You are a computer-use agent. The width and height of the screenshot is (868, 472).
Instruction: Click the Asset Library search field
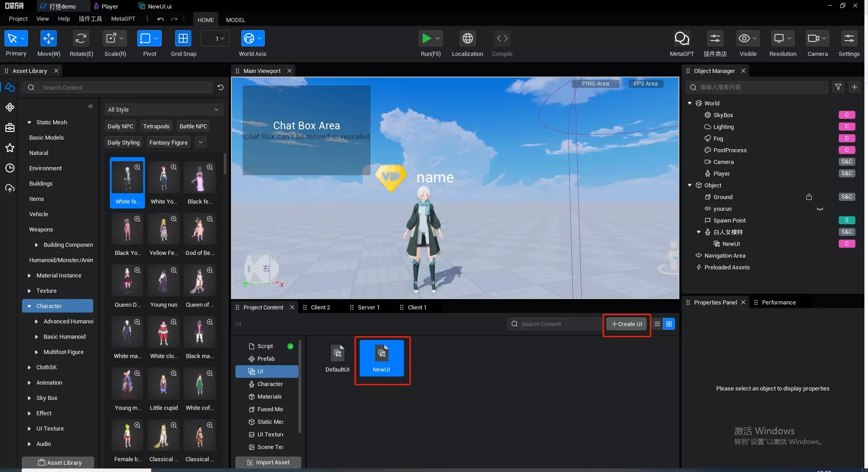point(118,87)
